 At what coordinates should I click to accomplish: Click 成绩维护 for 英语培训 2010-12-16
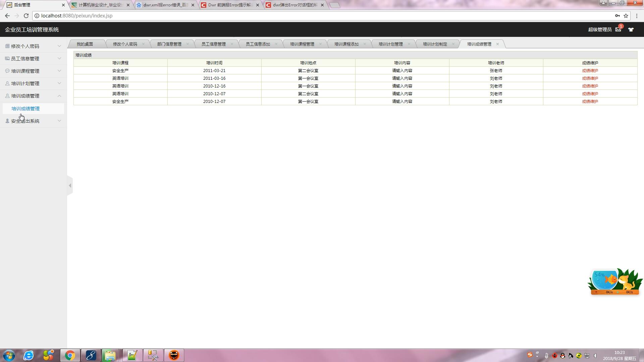(x=590, y=86)
